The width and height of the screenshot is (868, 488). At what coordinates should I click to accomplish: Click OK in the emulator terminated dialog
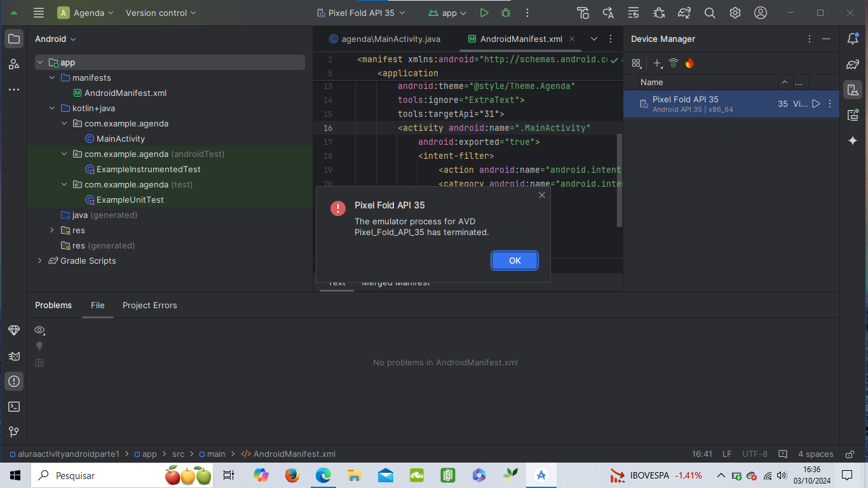click(515, 261)
